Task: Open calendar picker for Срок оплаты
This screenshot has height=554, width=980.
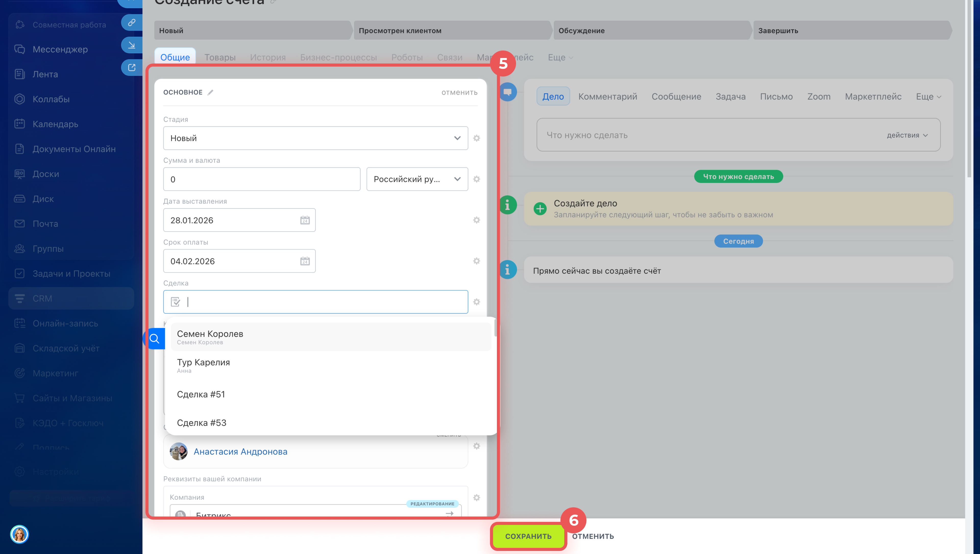Action: point(304,261)
